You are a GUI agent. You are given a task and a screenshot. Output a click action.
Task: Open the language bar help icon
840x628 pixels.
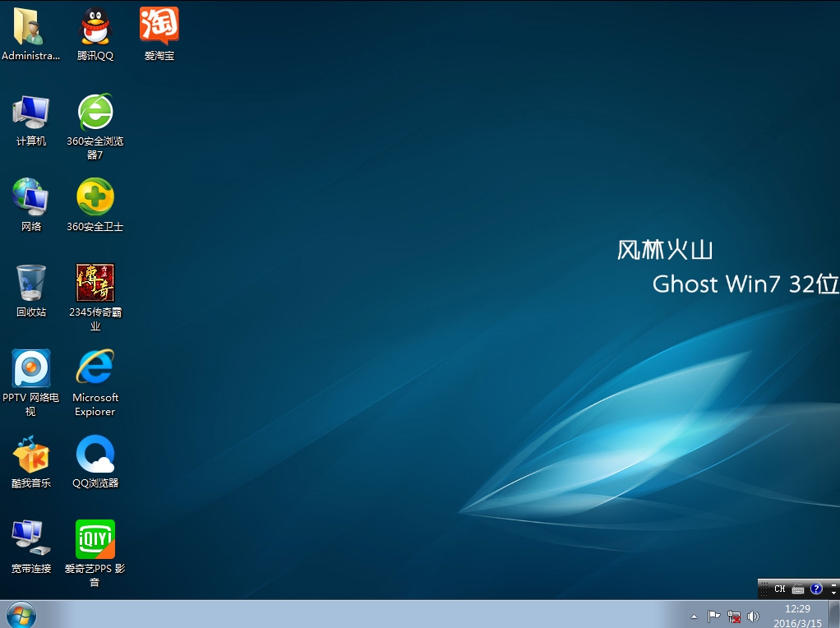coord(816,589)
